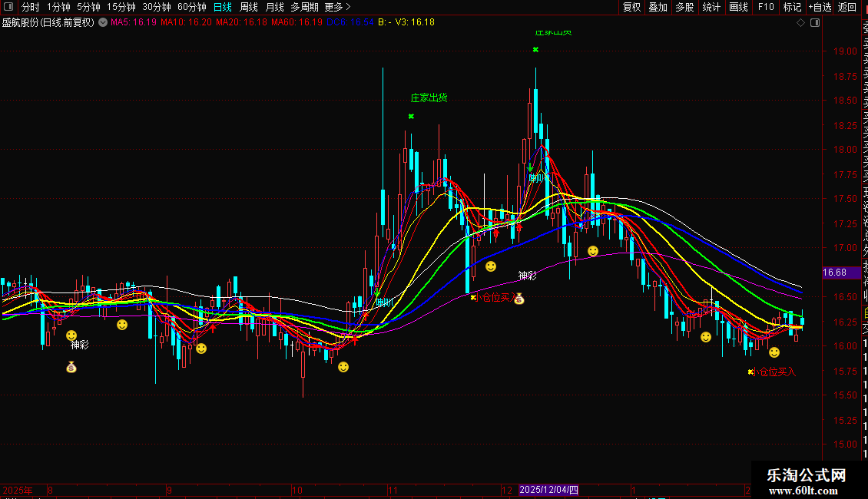Image resolution: width=868 pixels, height=499 pixels.
Task: Click the smiley above the rightmost 小仓位买入
Action: click(x=774, y=352)
